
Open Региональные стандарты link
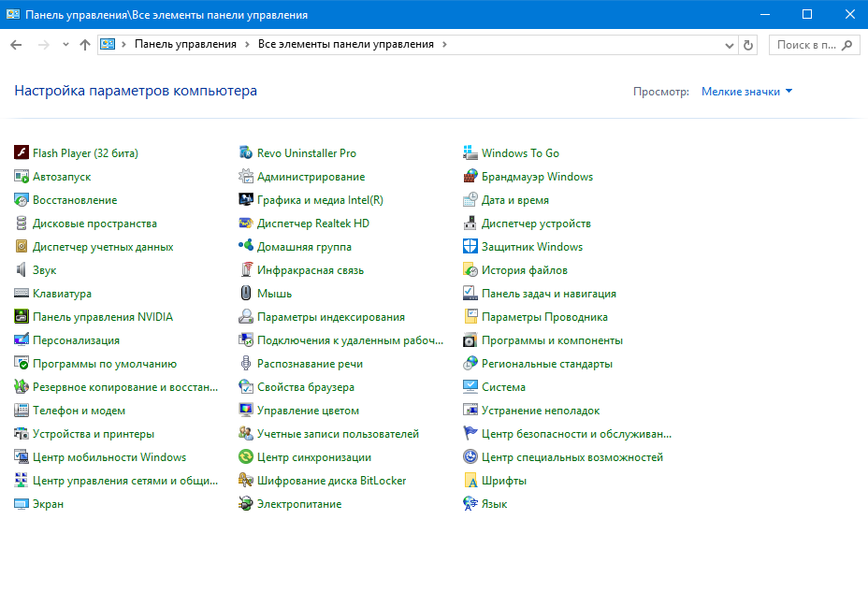coord(547,364)
